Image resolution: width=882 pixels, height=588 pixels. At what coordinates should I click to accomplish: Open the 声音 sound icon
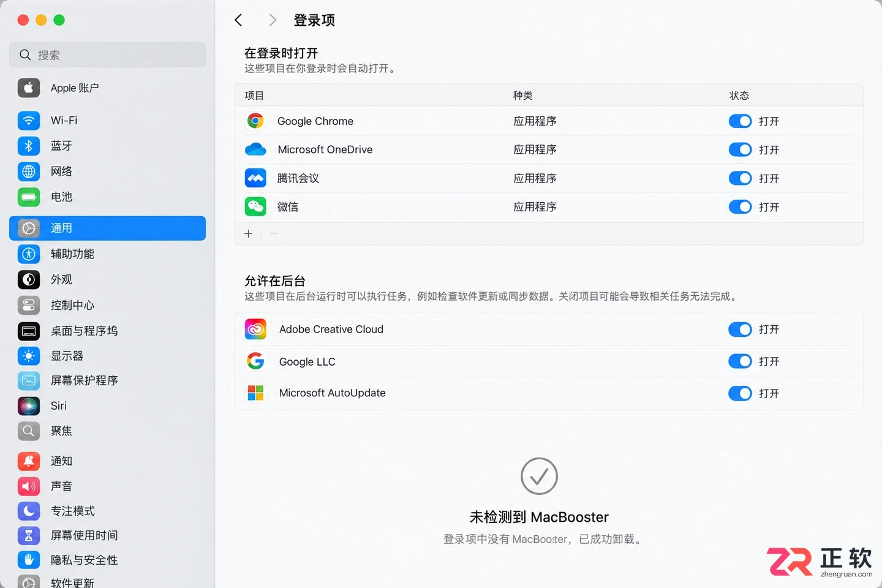29,486
